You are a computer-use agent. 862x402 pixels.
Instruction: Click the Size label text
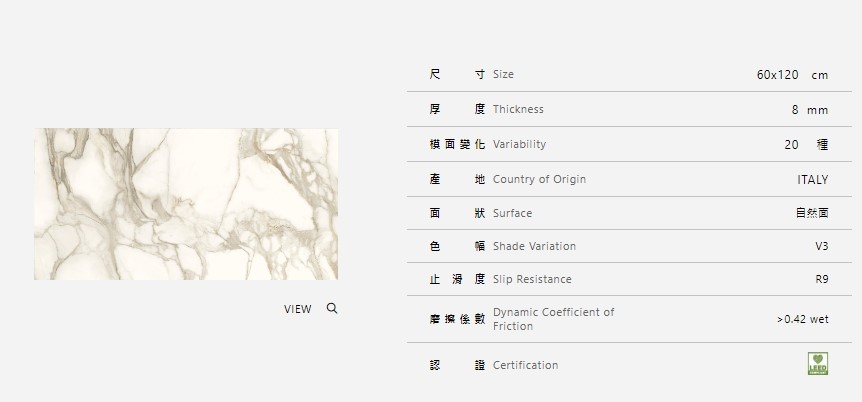pyautogui.click(x=503, y=75)
